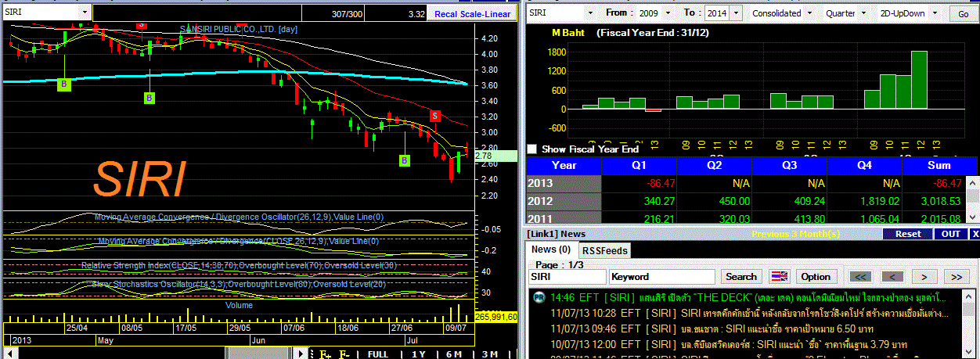Toggle the Show Fiscal Year End checkbox
Image resolution: width=980 pixels, height=359 pixels.
tap(532, 149)
